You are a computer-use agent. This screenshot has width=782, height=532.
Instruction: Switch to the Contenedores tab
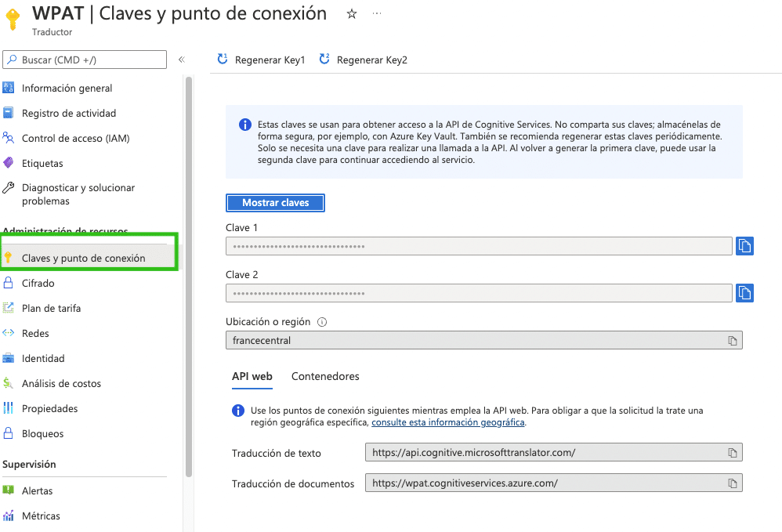click(325, 376)
